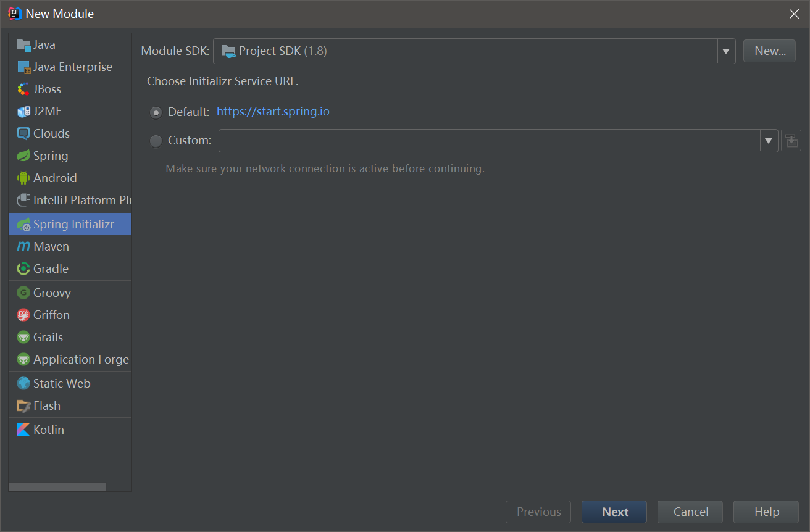
Task: Click the horizontal scrollbar in module list
Action: coord(57,487)
